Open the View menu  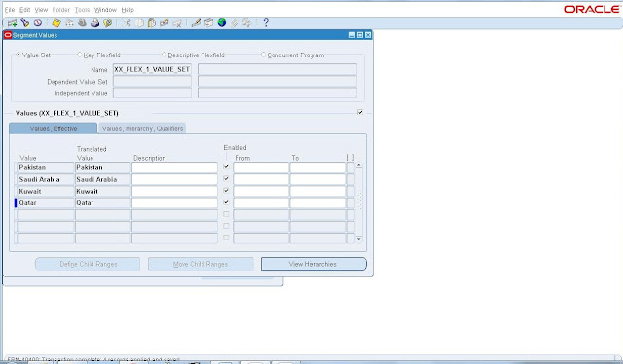coord(41,10)
